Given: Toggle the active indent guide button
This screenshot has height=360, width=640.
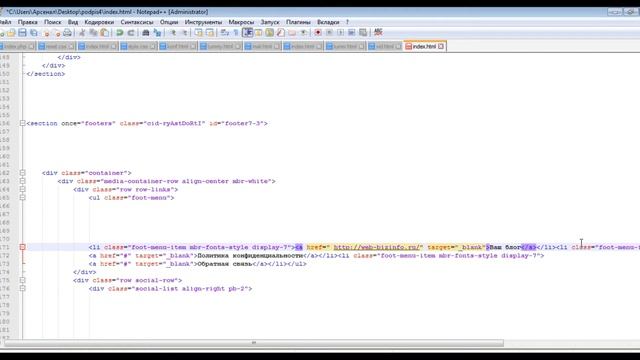Looking at the screenshot, I should [x=247, y=33].
